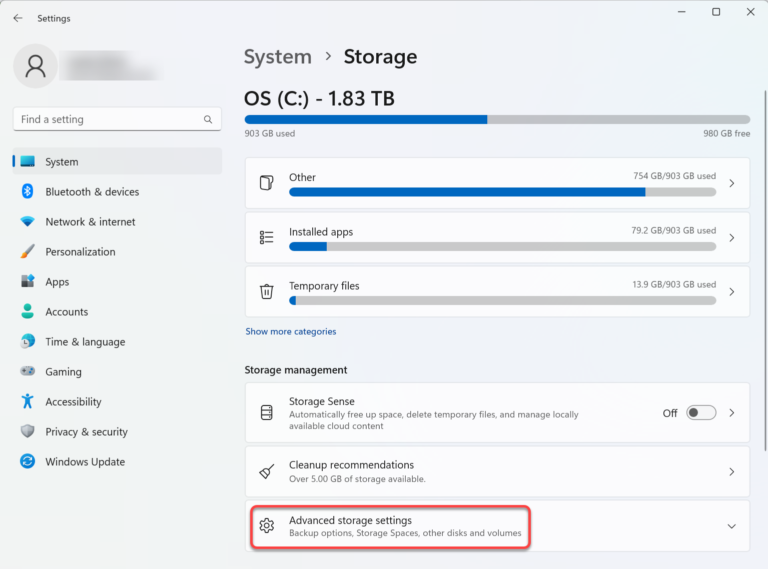Click Show more categories link

tap(291, 332)
